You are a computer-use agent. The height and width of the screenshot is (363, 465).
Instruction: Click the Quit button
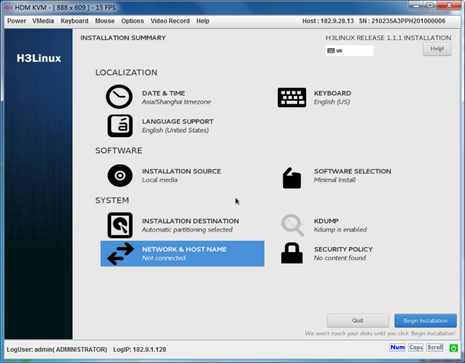pyautogui.click(x=358, y=321)
